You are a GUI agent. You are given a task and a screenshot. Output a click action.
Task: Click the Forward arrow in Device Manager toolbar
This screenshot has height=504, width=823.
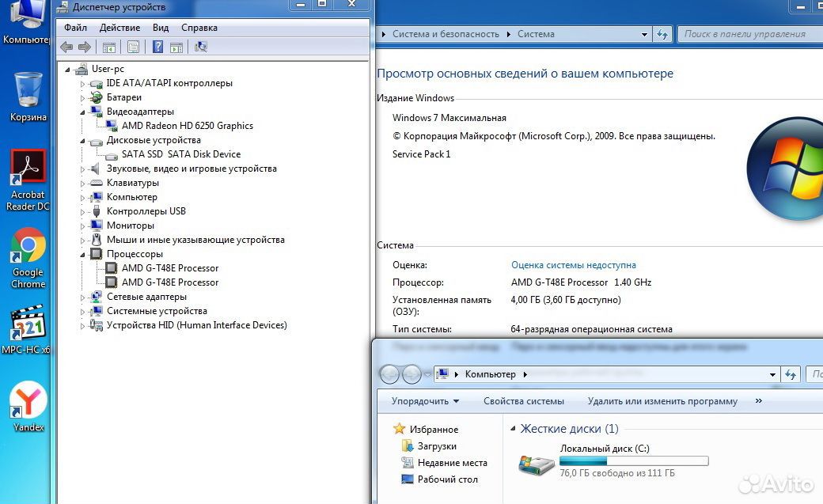(85, 47)
